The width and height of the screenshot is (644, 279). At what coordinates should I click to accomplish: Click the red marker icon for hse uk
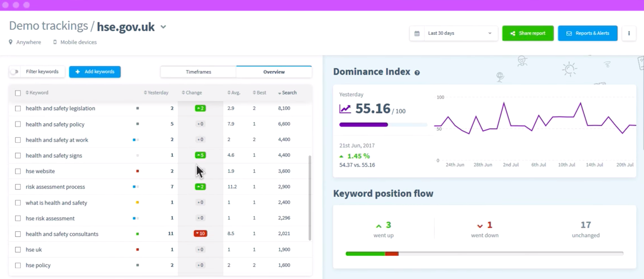point(137,249)
